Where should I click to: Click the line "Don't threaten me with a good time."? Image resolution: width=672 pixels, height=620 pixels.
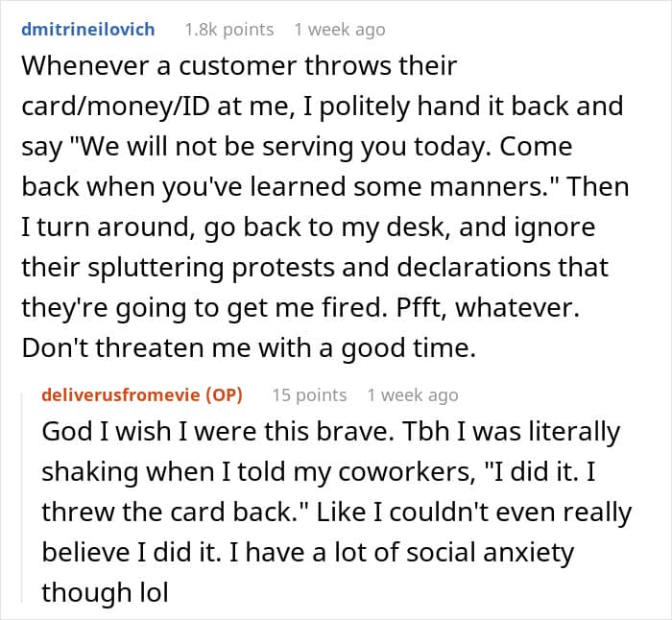point(249,348)
